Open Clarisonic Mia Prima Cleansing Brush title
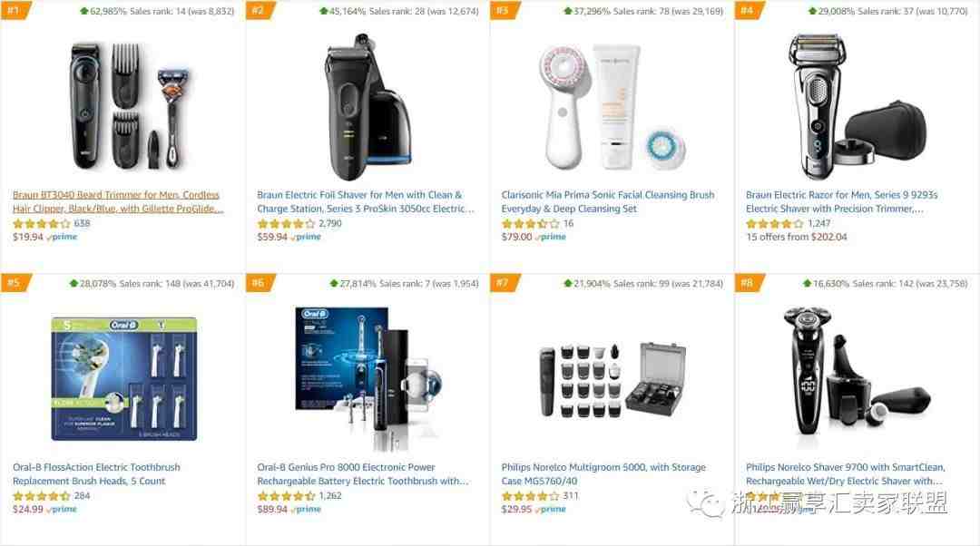This screenshot has height=546, width=980. (x=607, y=201)
